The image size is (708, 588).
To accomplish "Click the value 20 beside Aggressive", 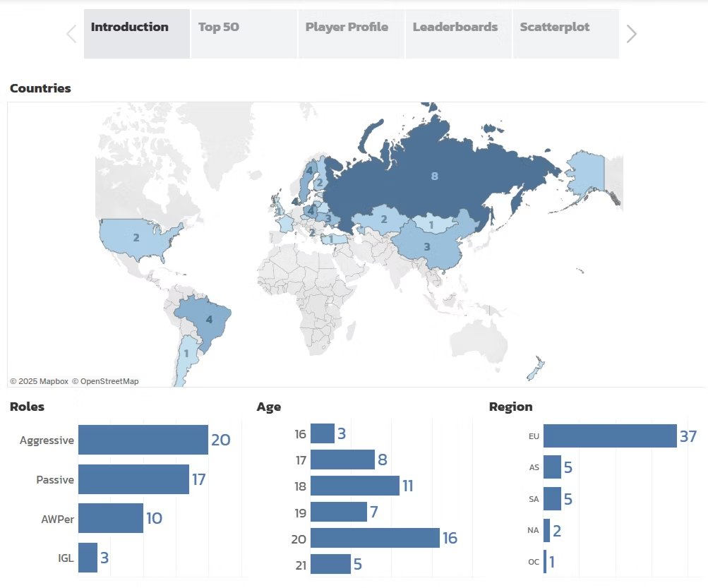I will [x=221, y=440].
